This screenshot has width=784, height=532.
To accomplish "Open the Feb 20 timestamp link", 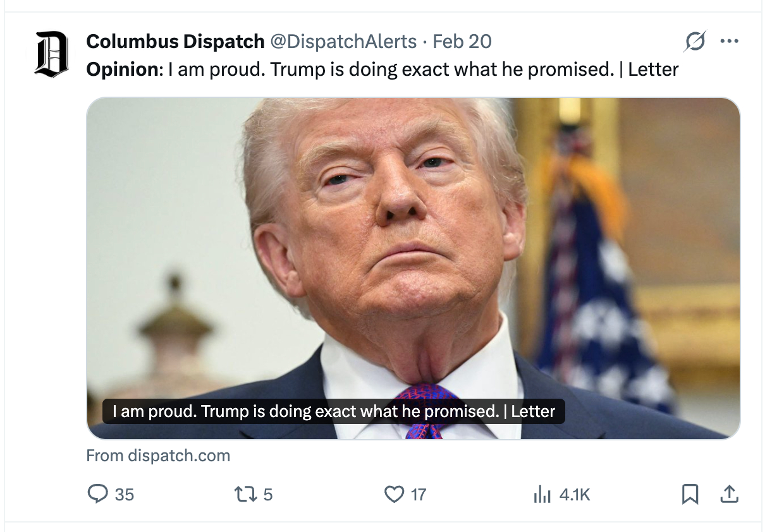I will point(462,42).
